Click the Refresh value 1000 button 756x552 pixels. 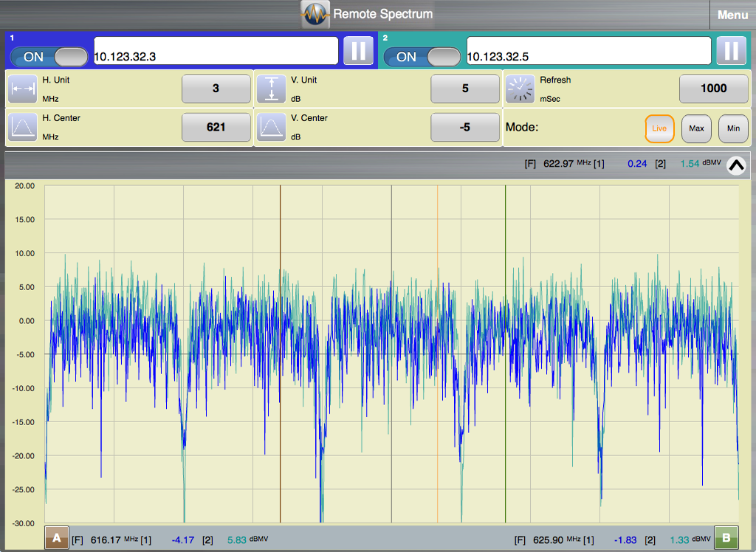[713, 89]
